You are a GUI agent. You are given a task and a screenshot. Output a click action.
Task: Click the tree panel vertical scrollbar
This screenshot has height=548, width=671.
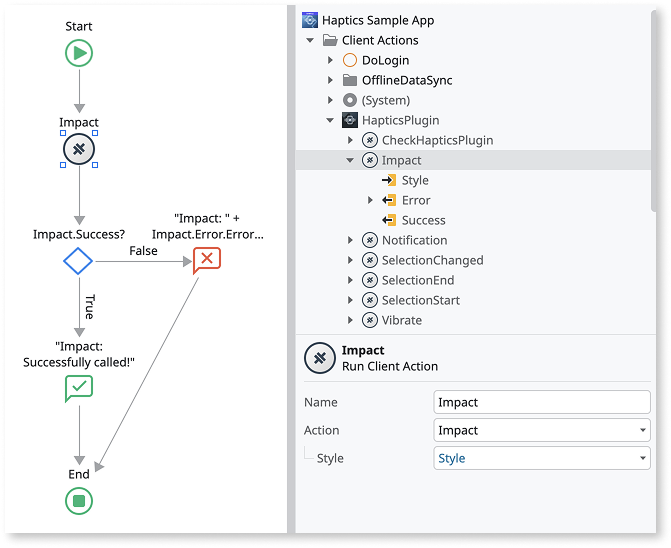[653, 111]
